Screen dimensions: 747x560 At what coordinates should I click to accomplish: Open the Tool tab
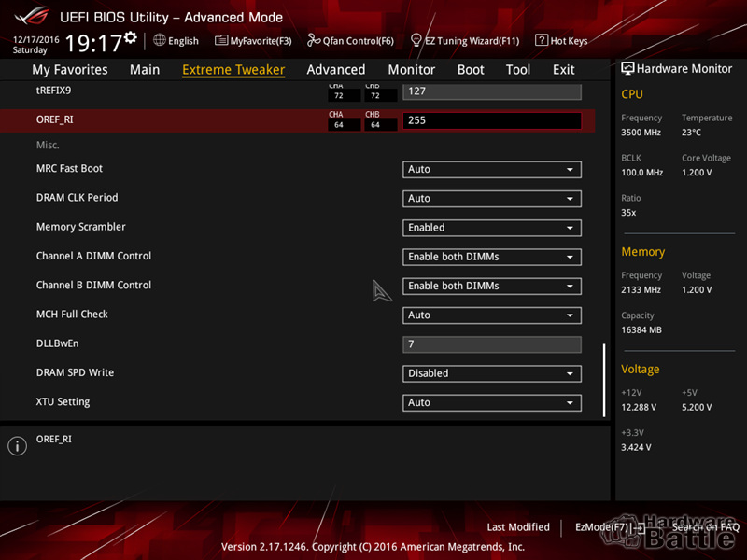(518, 69)
